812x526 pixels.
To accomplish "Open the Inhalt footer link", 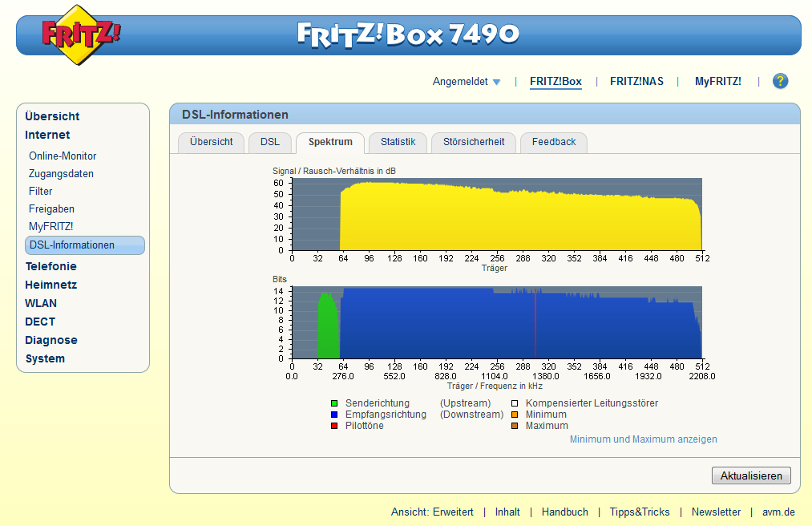I will [507, 512].
